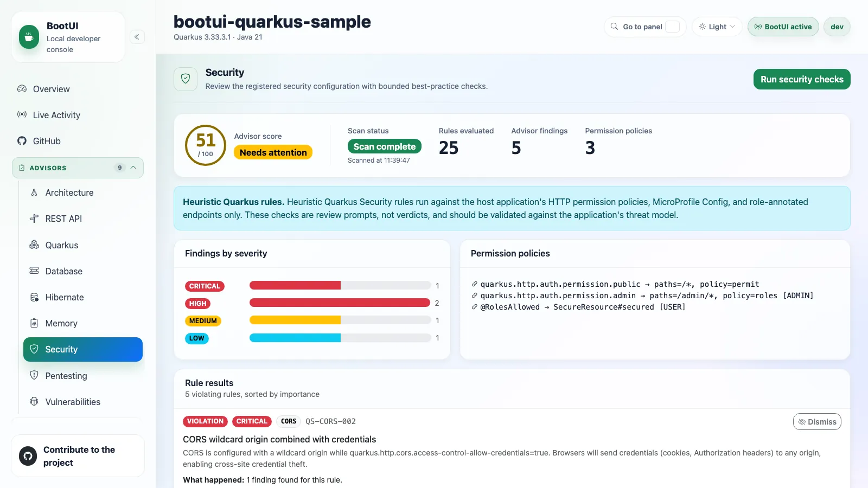Click the dev profile badge
This screenshot has width=868, height=488.
837,27
